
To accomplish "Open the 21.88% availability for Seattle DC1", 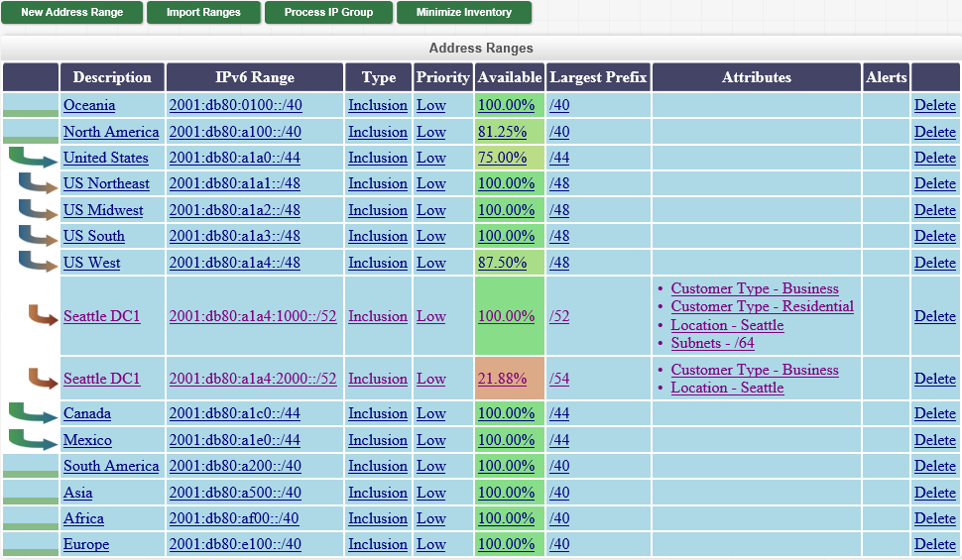I will click(502, 379).
